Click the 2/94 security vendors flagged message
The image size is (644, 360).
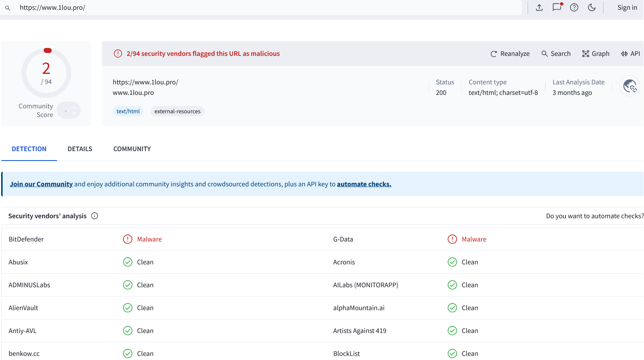pyautogui.click(x=203, y=54)
